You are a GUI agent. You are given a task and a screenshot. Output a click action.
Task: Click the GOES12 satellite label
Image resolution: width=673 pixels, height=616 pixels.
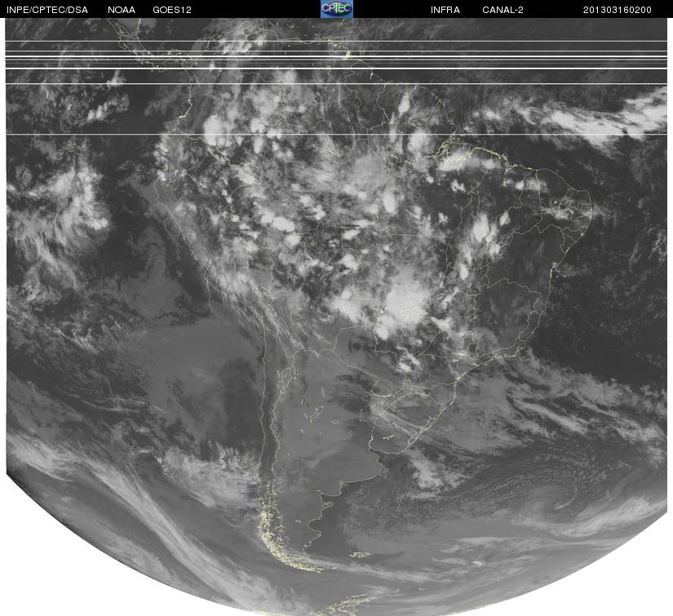point(172,10)
